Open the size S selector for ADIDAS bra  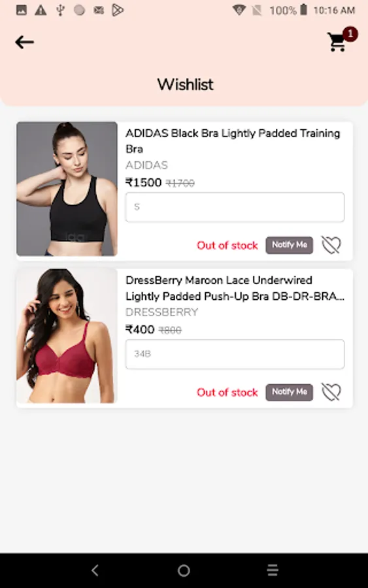(235, 207)
